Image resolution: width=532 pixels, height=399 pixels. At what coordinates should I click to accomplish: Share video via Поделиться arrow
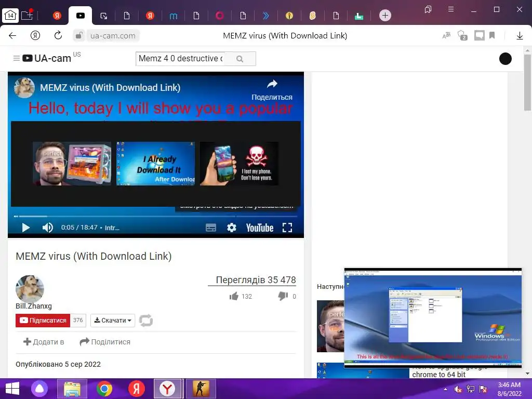coord(272,89)
